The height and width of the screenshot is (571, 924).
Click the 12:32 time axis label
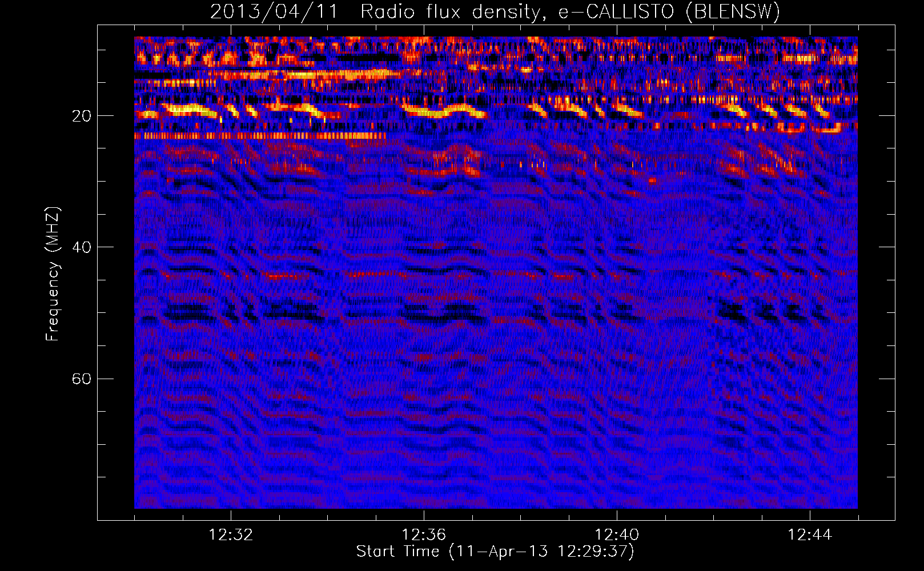(x=231, y=535)
